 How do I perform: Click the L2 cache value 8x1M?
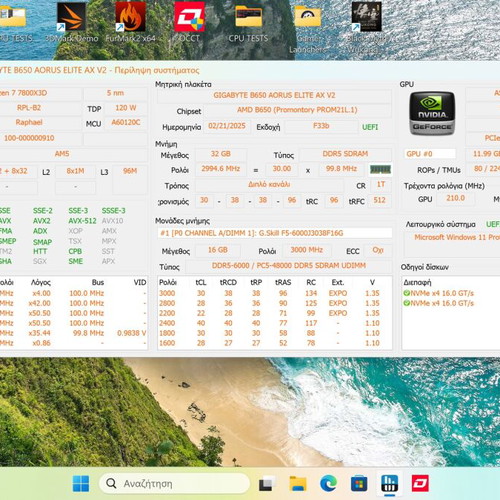[75, 171]
